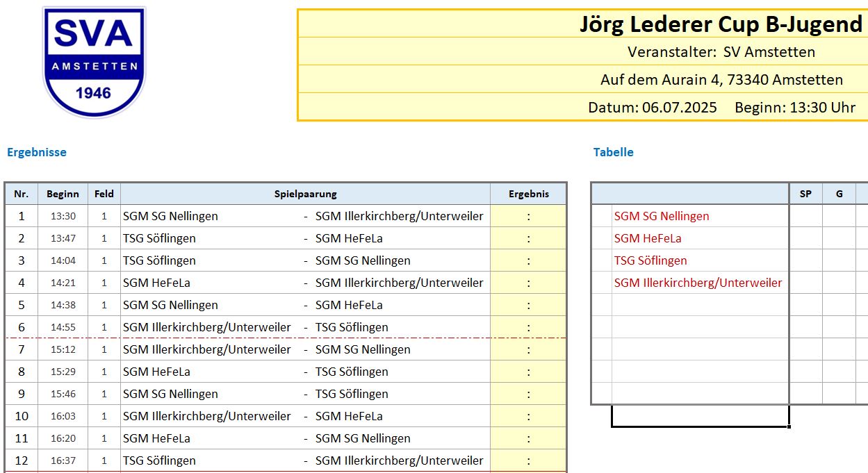Screen dimensions: 868x473
Task: Click the Ergebnis cell for match 4
Action: (528, 283)
